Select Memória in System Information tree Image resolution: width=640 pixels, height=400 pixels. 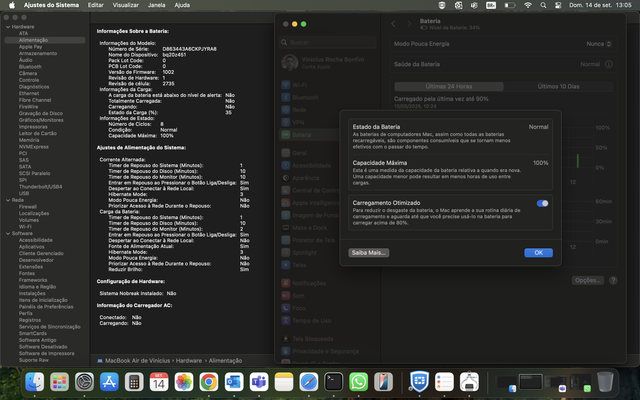[x=29, y=140]
